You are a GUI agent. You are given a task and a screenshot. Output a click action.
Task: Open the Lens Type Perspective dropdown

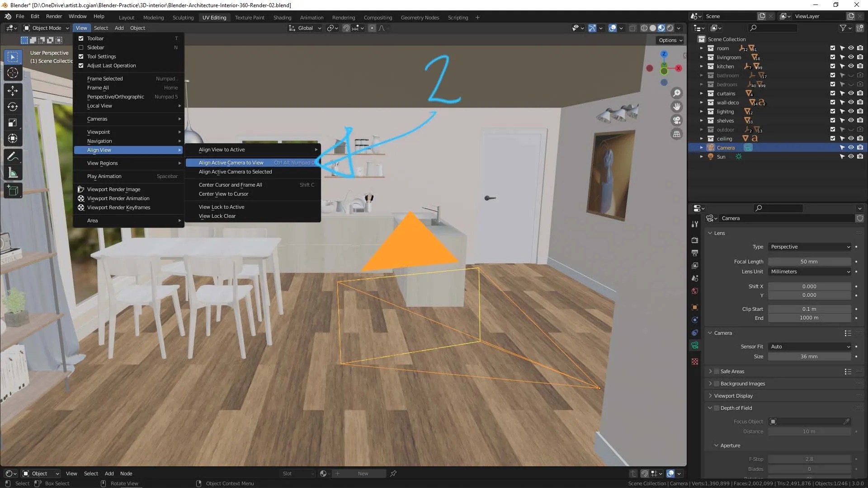click(x=810, y=247)
